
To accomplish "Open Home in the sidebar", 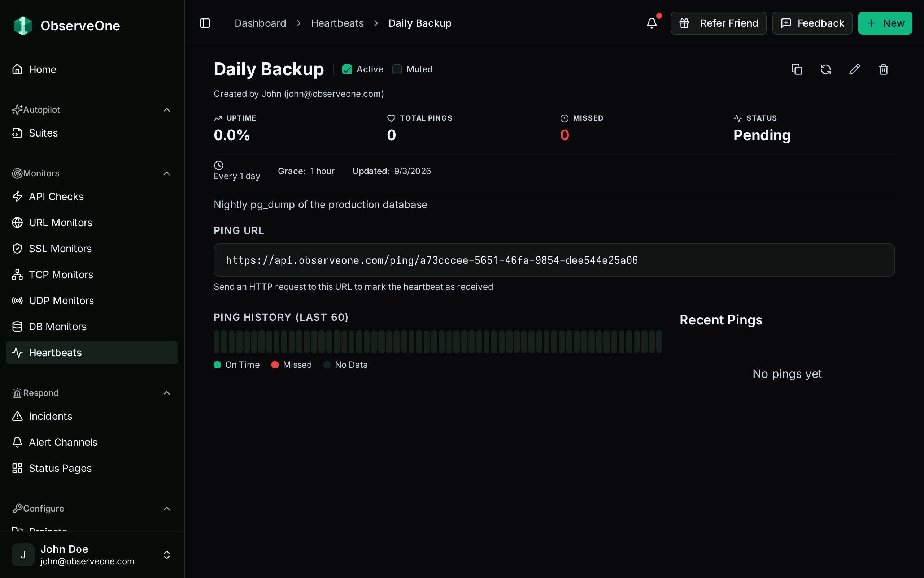I will click(x=92, y=69).
